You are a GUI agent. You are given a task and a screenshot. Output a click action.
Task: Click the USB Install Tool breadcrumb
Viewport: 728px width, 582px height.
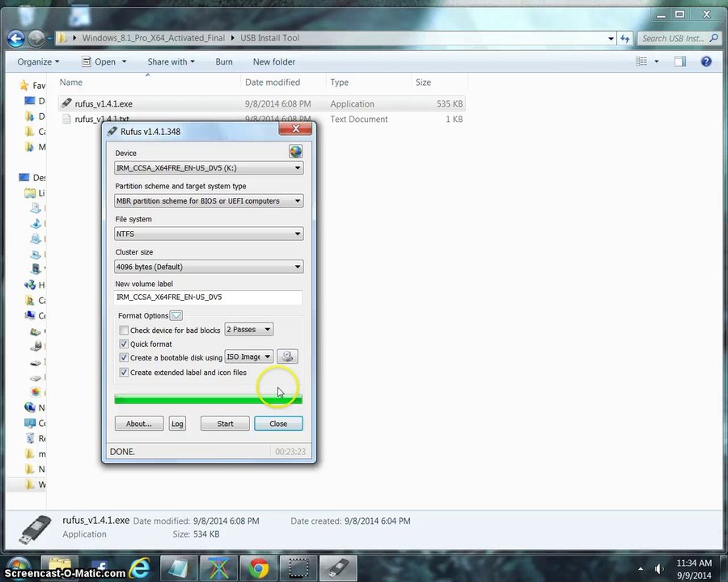269,38
